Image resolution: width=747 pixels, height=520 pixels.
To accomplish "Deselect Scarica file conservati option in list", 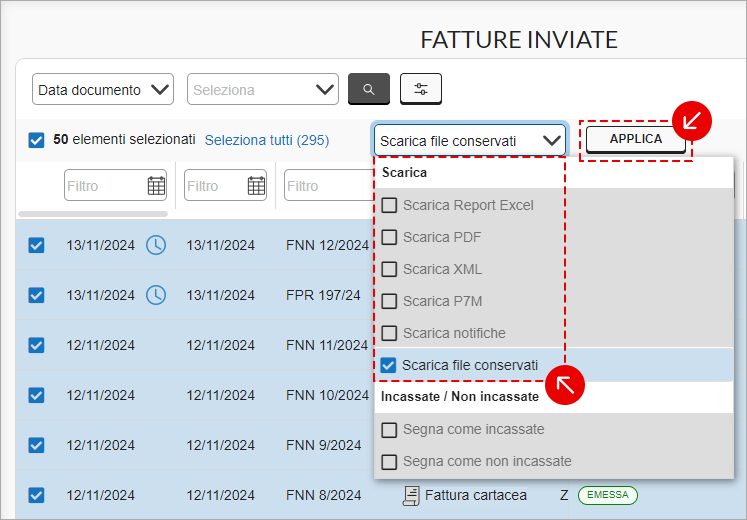I will [554, 365].
